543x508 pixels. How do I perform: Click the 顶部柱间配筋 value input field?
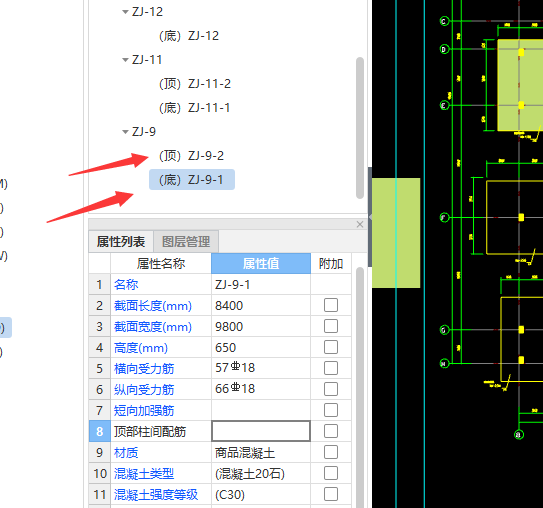tap(261, 431)
